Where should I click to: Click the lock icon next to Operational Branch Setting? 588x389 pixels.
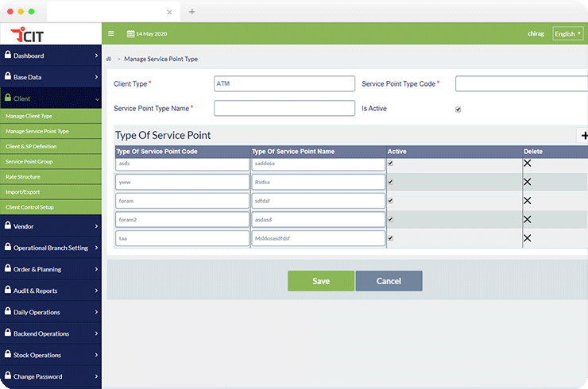point(7,247)
